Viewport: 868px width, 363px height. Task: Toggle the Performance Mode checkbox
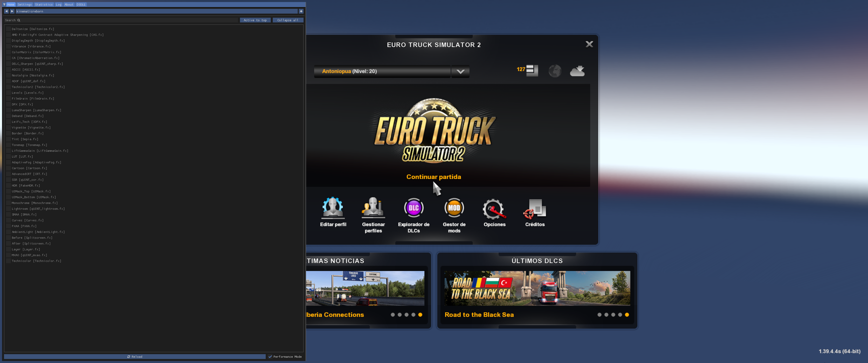point(270,357)
